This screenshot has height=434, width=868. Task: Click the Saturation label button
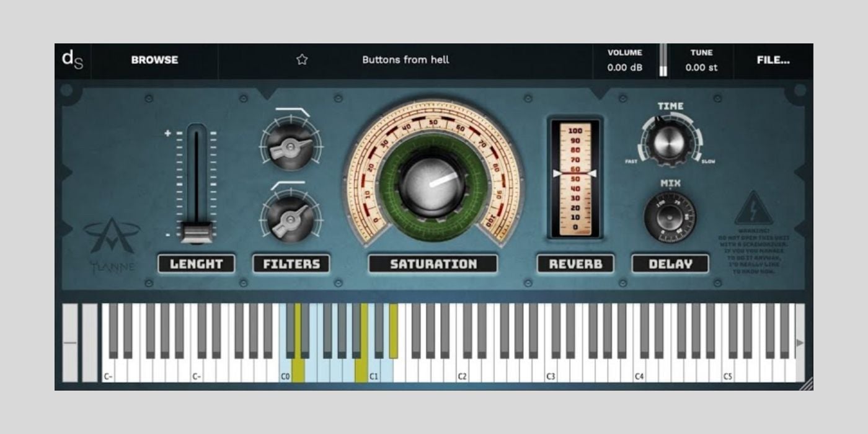point(433,264)
